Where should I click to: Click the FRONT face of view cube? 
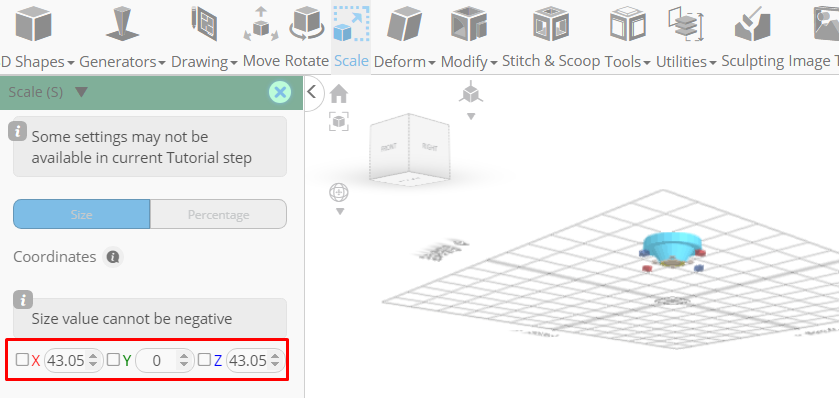click(x=389, y=148)
